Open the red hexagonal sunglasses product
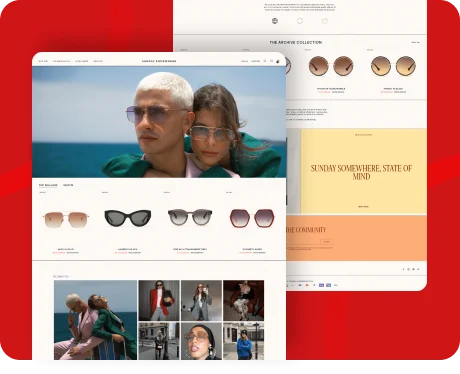Viewport: 460px width, 374px height. tap(252, 218)
